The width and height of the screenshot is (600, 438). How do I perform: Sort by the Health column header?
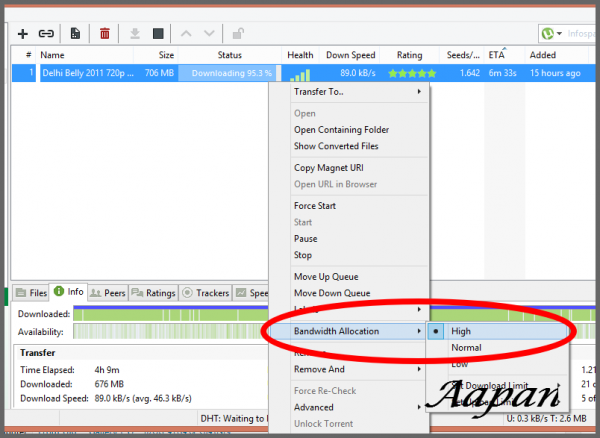tap(300, 55)
